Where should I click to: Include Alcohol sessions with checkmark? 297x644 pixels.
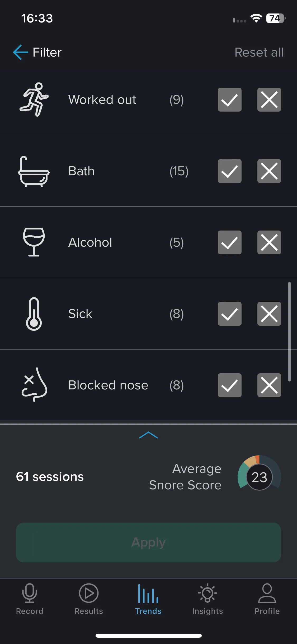coord(230,242)
